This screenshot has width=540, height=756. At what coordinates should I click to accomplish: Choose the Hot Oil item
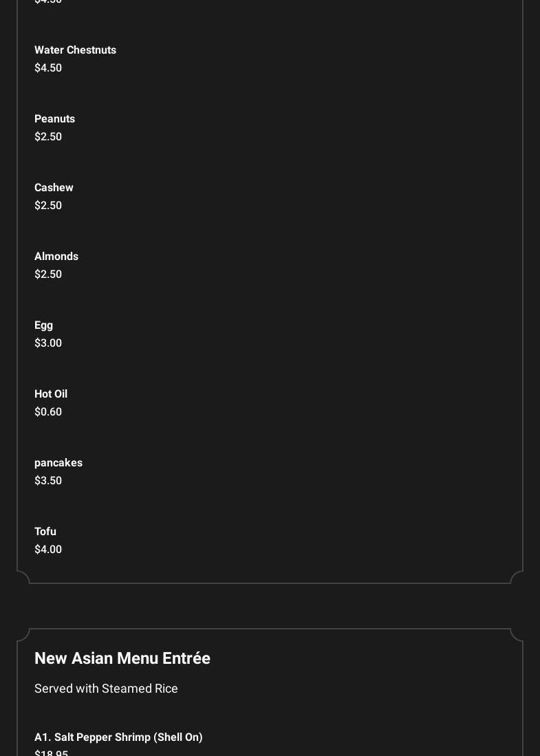click(51, 394)
